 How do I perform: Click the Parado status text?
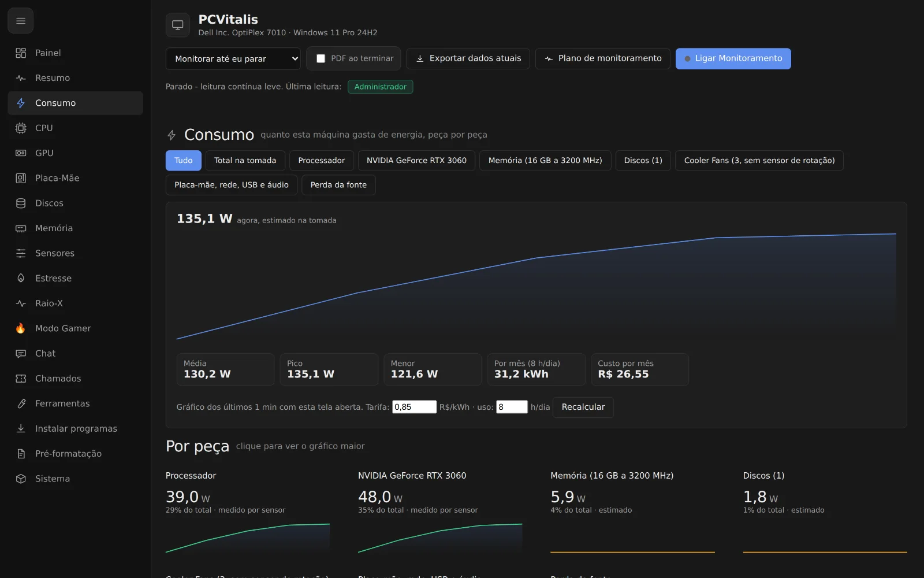point(253,87)
